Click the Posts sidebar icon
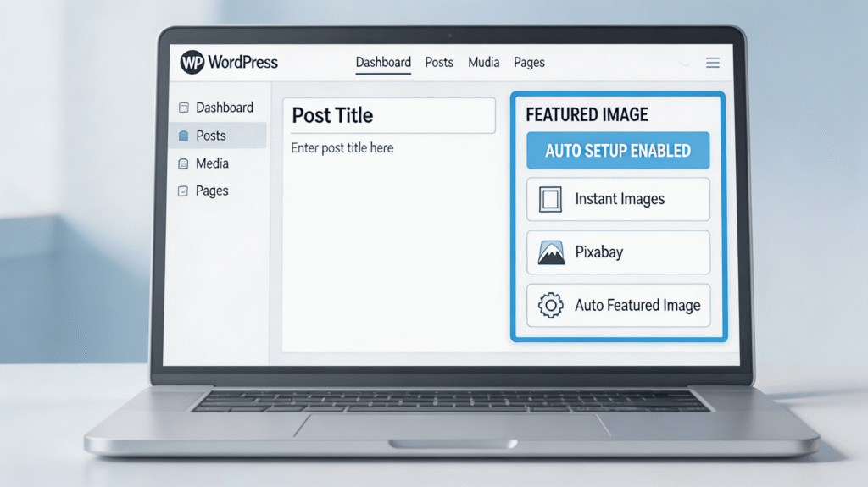This screenshot has height=487, width=868. tap(184, 136)
